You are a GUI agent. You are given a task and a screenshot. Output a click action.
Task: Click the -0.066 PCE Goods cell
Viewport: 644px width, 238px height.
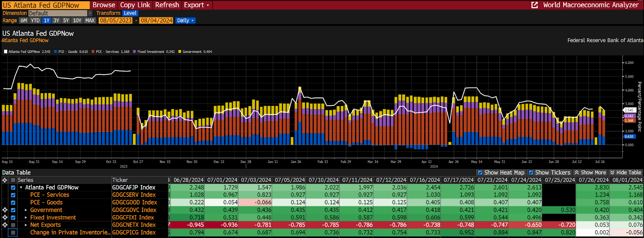(255, 203)
